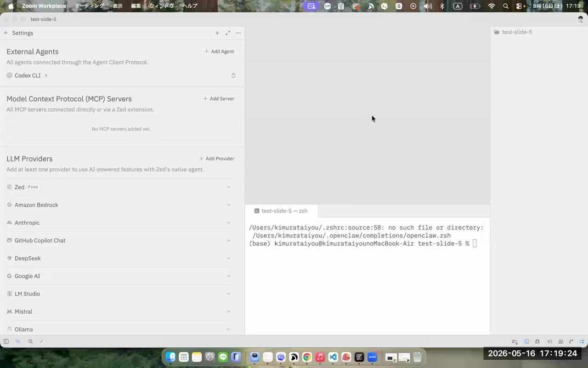Viewport: 588px width, 368px height.
Task: Toggle the agent panel sparkle icon in the status bar
Action: [18, 341]
